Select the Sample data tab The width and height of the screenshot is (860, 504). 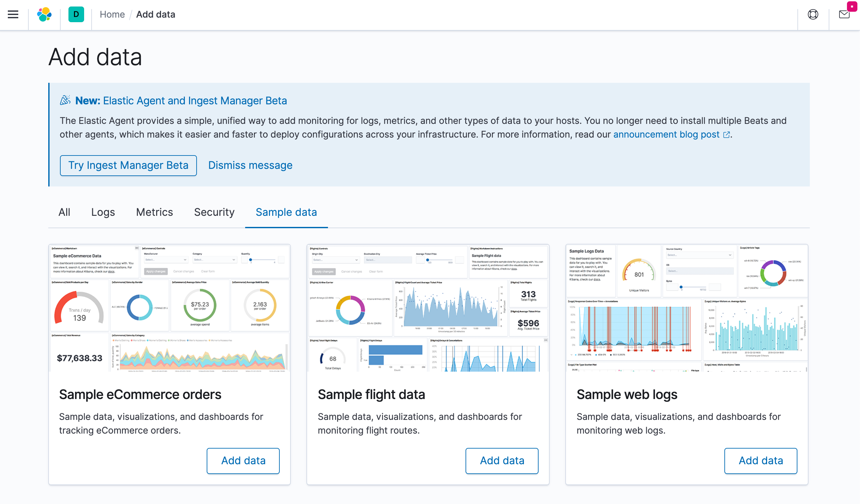[x=286, y=212]
